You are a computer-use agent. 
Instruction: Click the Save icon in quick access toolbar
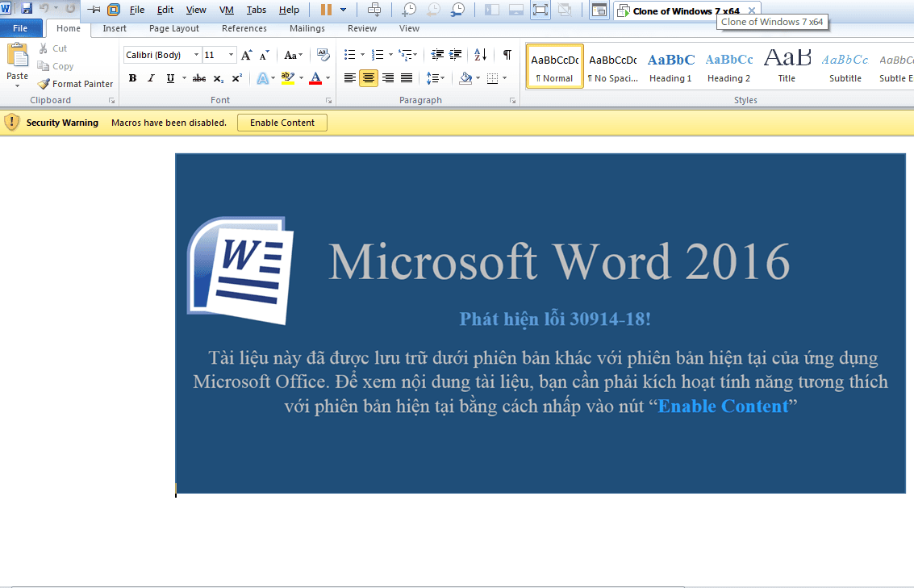pyautogui.click(x=27, y=8)
